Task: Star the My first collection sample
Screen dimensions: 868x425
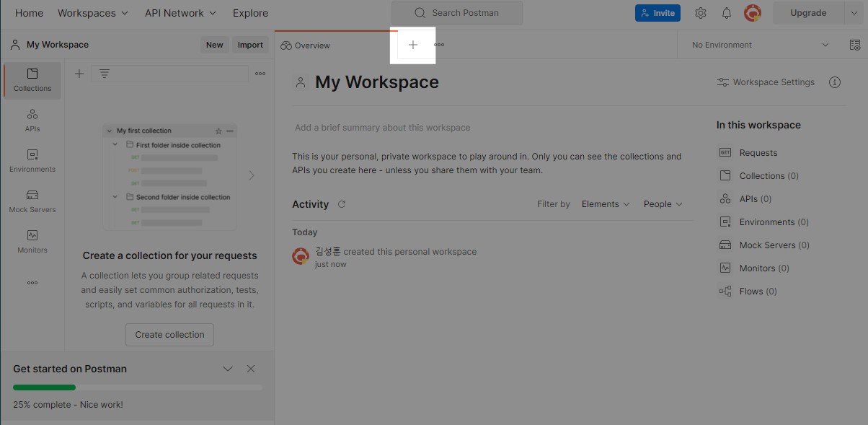Action: click(218, 131)
